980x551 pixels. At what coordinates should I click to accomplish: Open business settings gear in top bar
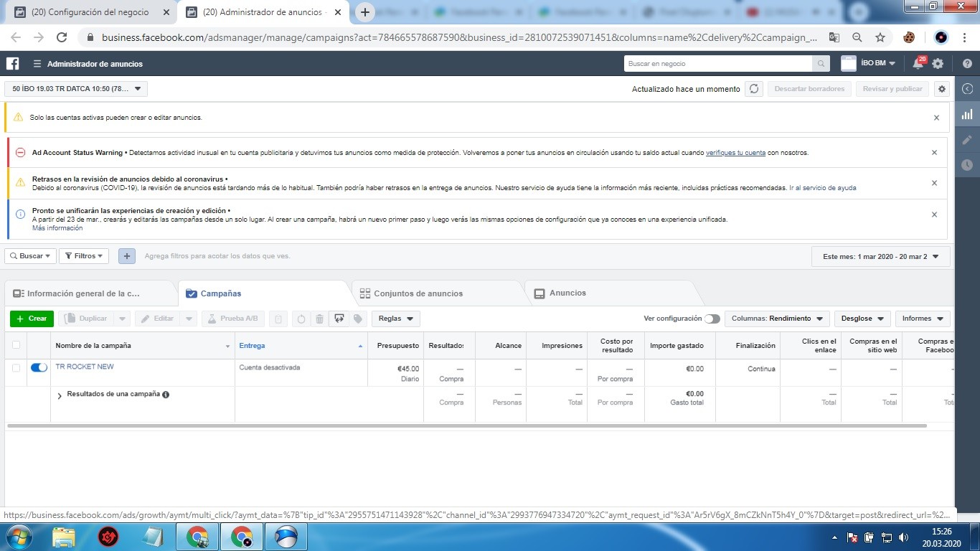pyautogui.click(x=938, y=64)
